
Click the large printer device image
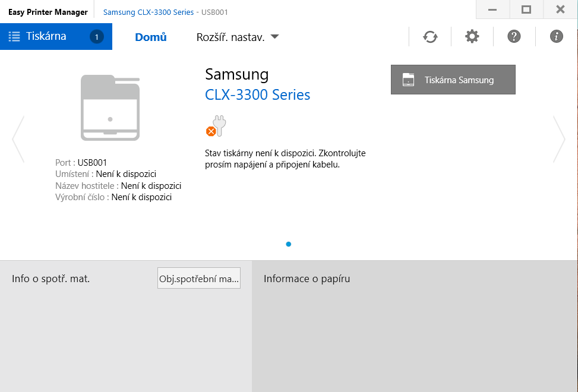point(110,108)
